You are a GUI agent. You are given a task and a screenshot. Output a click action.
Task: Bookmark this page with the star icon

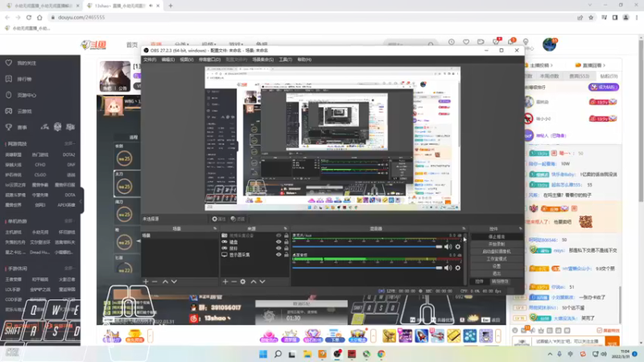point(591,17)
